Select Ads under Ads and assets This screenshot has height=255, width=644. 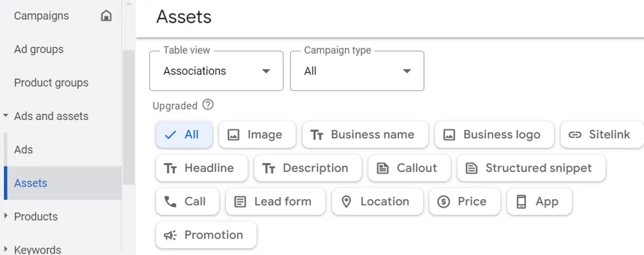[23, 149]
